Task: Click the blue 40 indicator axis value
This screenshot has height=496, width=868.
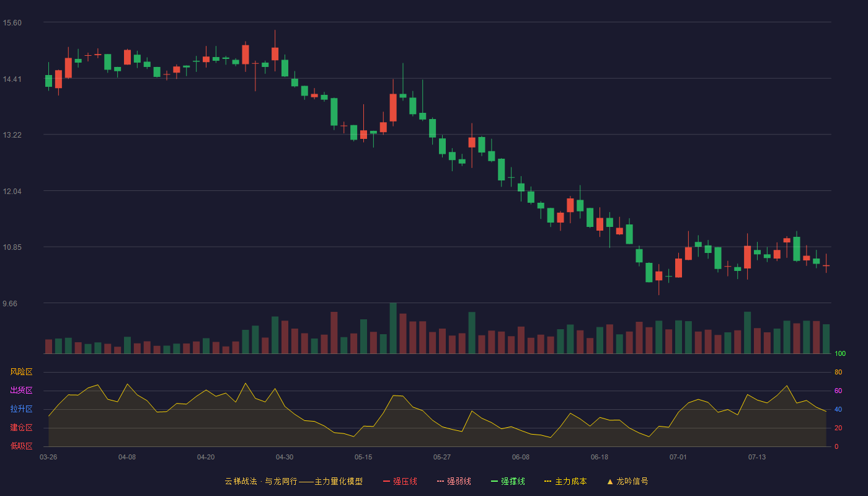Action: pyautogui.click(x=838, y=409)
